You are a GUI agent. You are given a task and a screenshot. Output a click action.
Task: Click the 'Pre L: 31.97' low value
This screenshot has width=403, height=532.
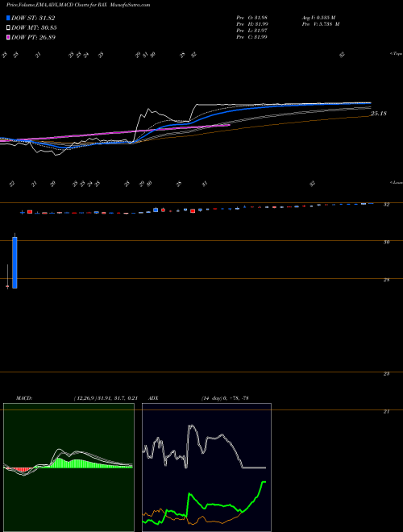pyautogui.click(x=252, y=31)
